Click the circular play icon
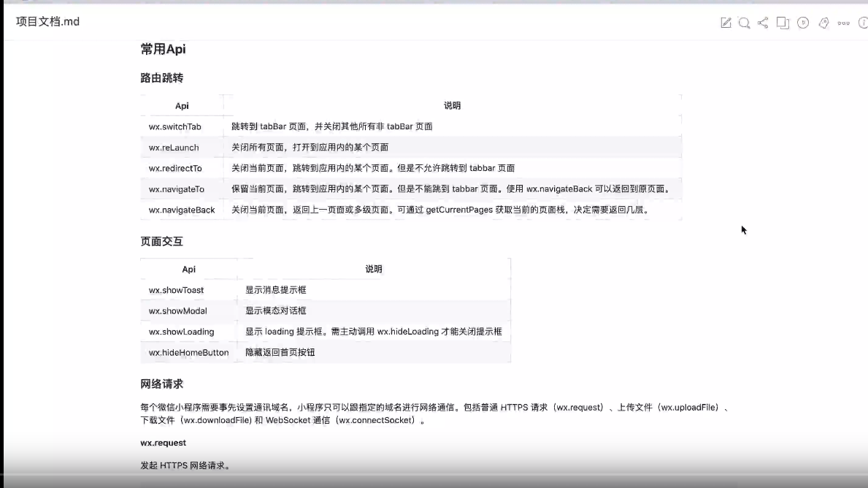The height and width of the screenshot is (488, 868). point(803,23)
